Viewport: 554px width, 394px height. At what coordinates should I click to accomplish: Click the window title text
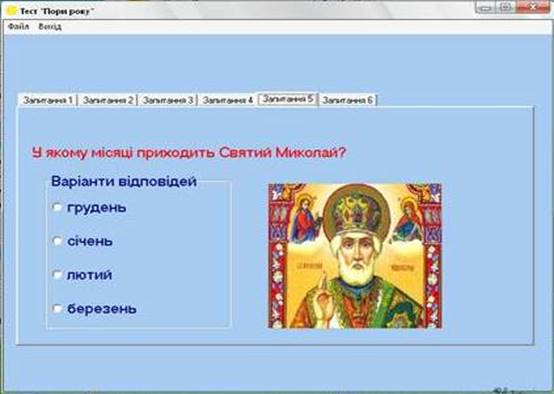coord(57,11)
